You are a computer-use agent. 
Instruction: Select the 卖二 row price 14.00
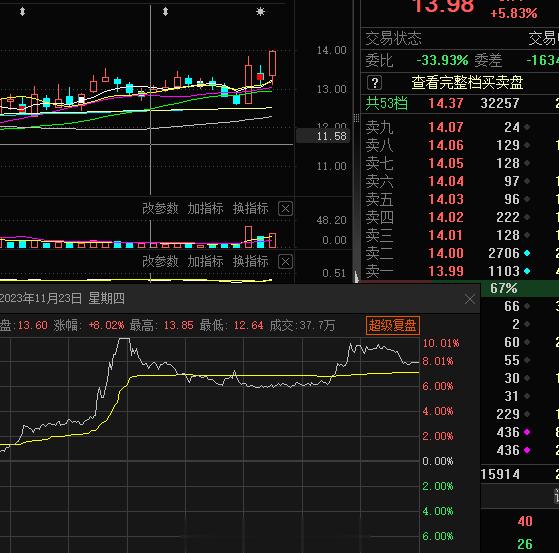point(446,253)
